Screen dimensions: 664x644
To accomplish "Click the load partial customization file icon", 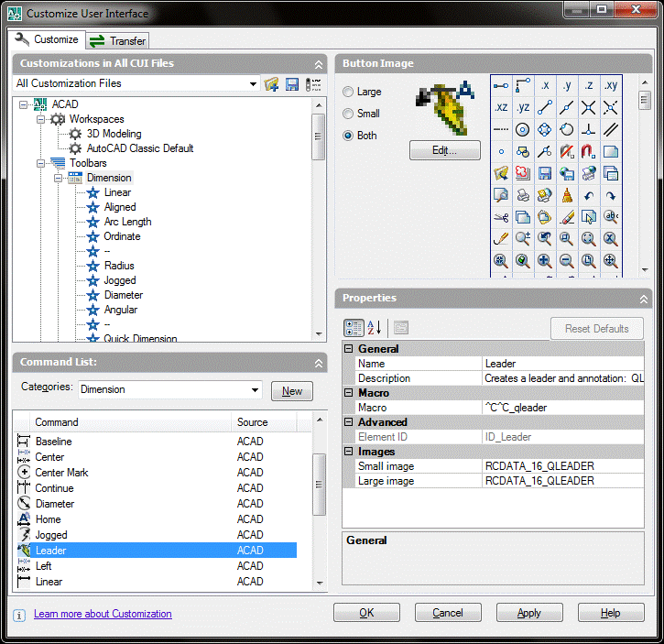I will 271,84.
